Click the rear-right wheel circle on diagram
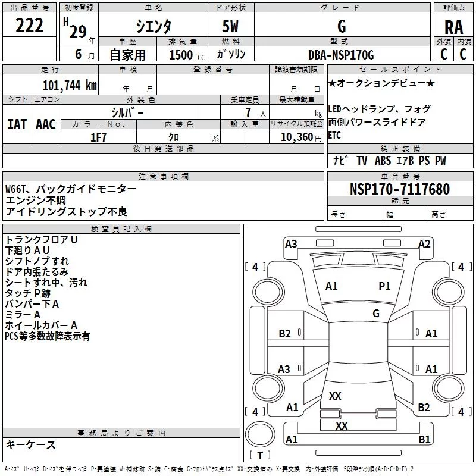 point(449,388)
